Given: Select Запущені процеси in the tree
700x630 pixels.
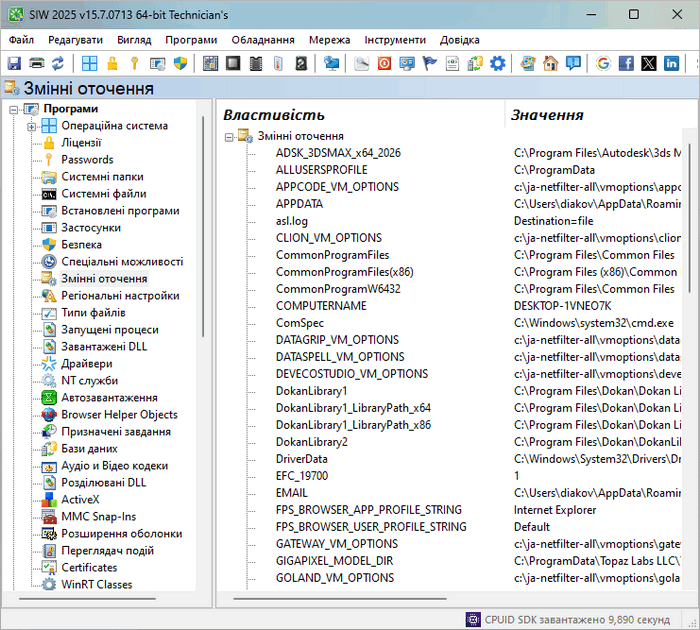Looking at the screenshot, I should tap(110, 330).
